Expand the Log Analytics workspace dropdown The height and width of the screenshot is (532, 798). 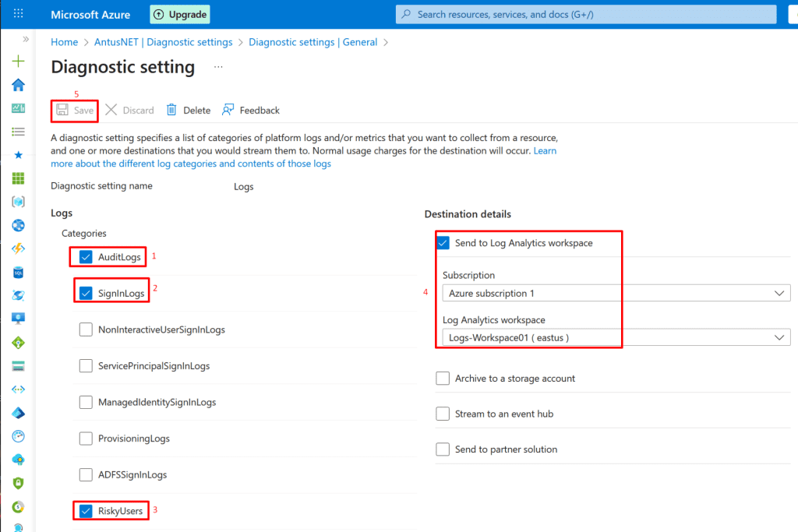click(x=615, y=337)
